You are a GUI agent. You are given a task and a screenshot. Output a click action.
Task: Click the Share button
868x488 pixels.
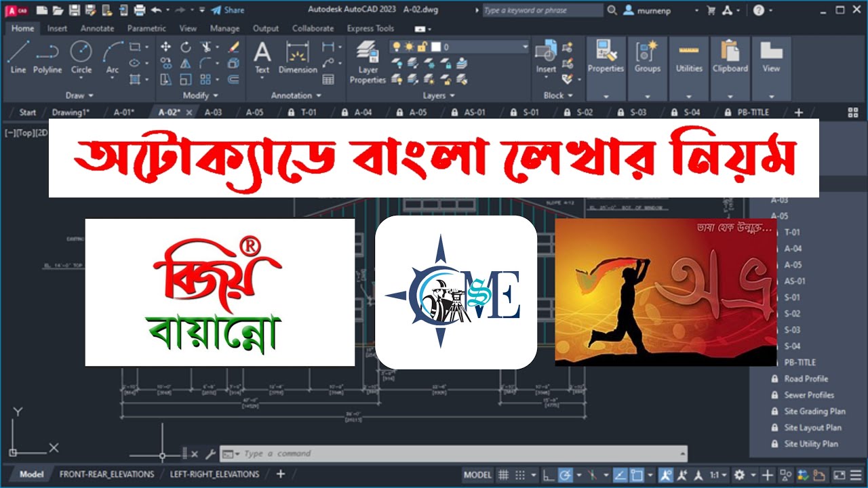[228, 10]
